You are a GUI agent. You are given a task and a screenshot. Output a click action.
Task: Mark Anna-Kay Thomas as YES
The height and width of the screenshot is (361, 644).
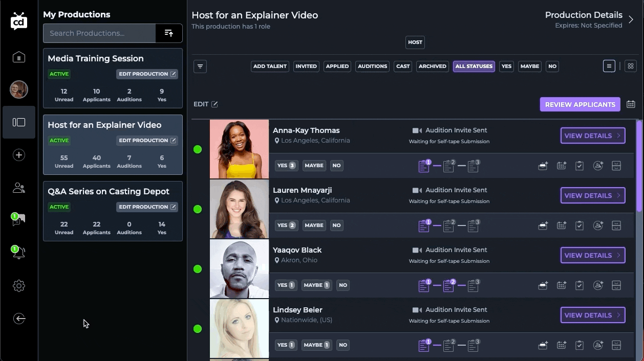[x=286, y=166]
